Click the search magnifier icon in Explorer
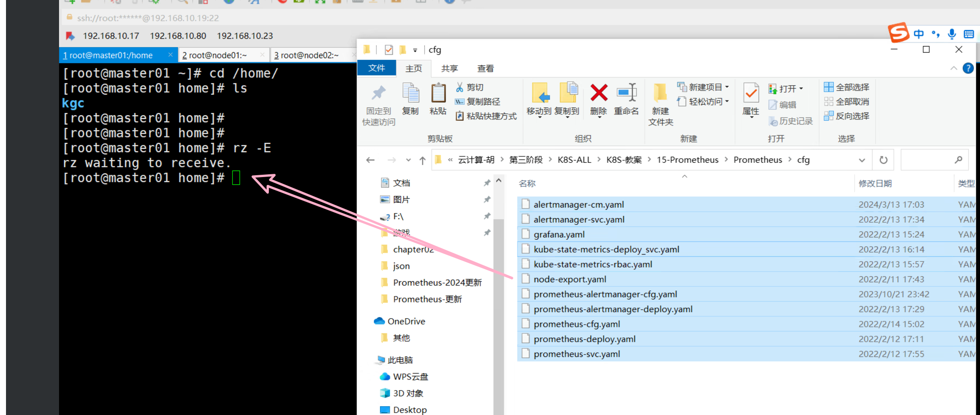This screenshot has width=980, height=415. coord(958,160)
